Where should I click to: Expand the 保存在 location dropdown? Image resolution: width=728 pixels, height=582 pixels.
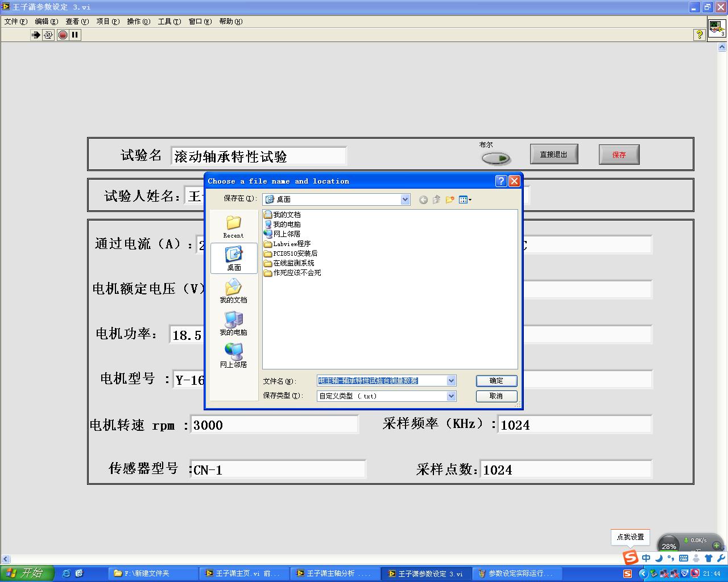pos(405,199)
